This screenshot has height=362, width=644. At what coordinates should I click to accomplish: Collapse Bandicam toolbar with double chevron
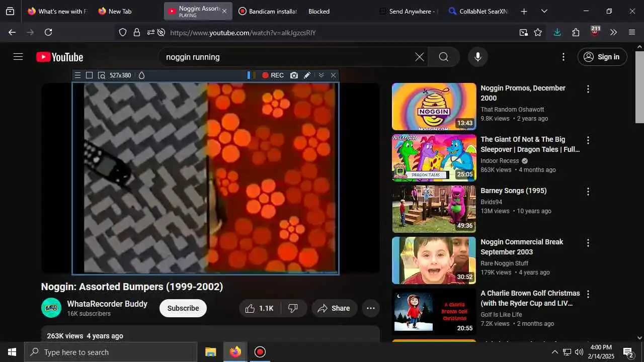(x=321, y=75)
